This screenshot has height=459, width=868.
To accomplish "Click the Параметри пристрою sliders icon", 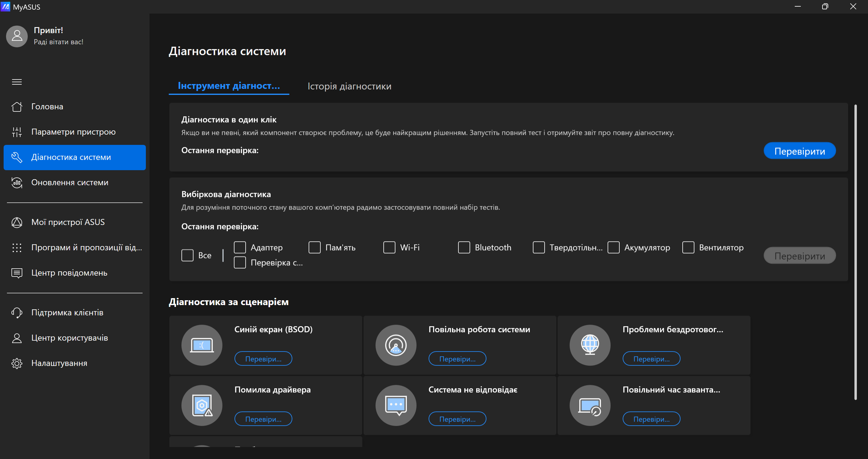I will click(x=17, y=132).
